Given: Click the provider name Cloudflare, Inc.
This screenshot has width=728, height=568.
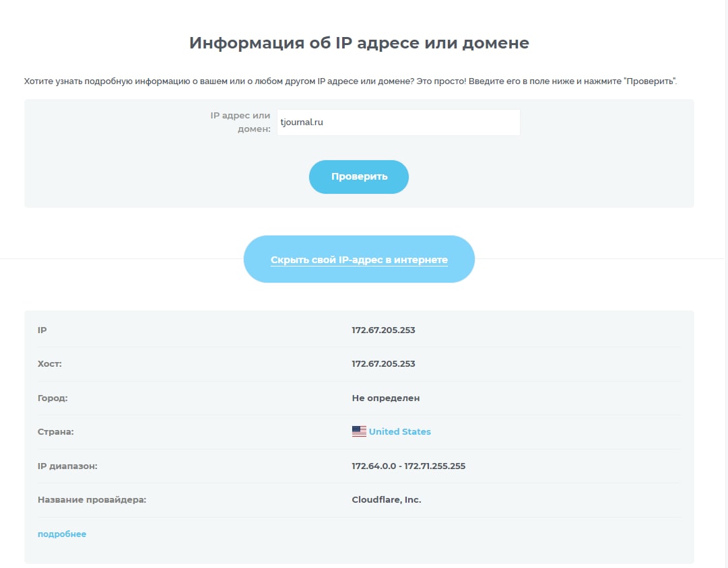Looking at the screenshot, I should (x=387, y=500).
